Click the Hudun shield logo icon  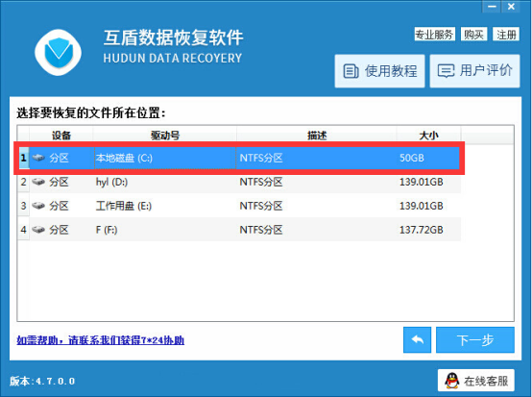click(58, 52)
